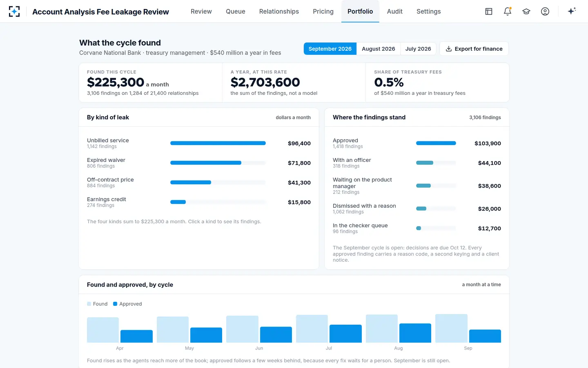Click the 0.5% share figure
Viewport: 588px width, 368px height.
point(389,82)
